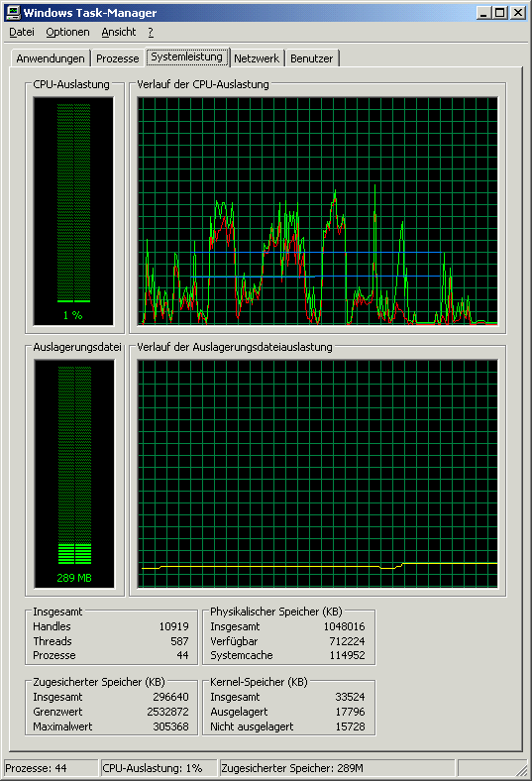This screenshot has height=781, width=532.
Task: Switch to the Anwendungen tab
Action: click(51, 58)
